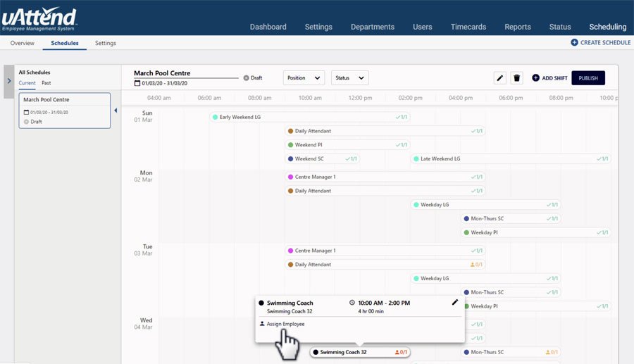
Task: Click the Assign Employee person icon
Action: point(262,324)
